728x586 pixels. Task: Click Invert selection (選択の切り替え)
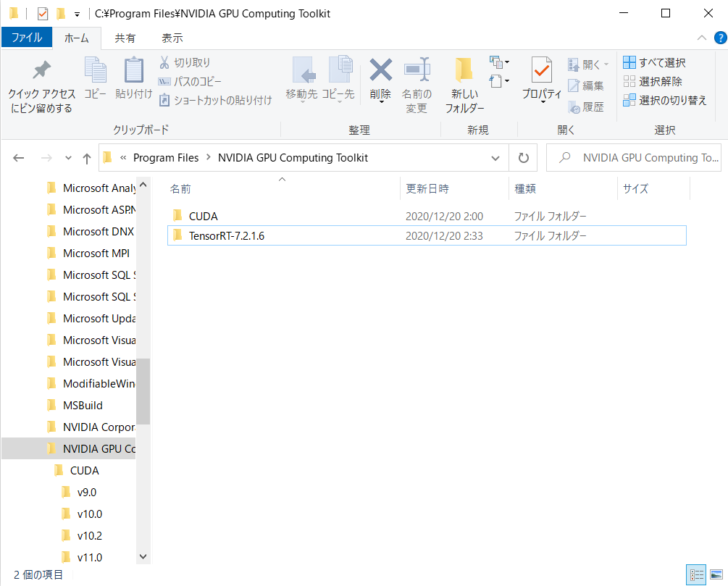click(665, 100)
